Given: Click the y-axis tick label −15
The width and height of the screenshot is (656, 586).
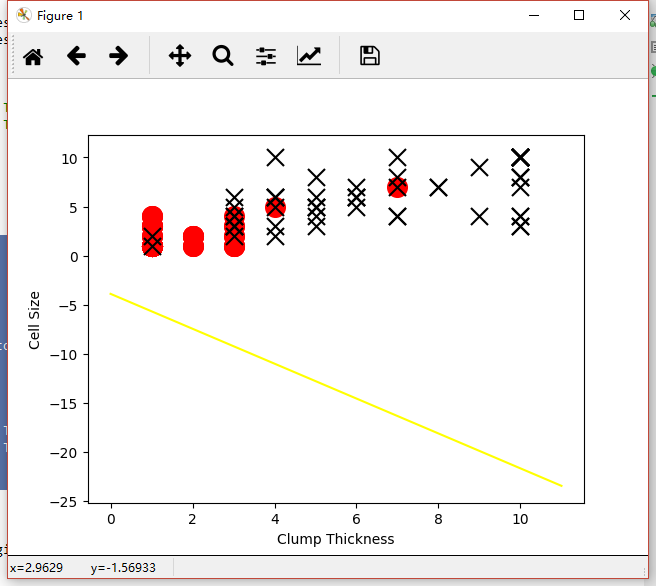Looking at the screenshot, I should click(x=64, y=404).
